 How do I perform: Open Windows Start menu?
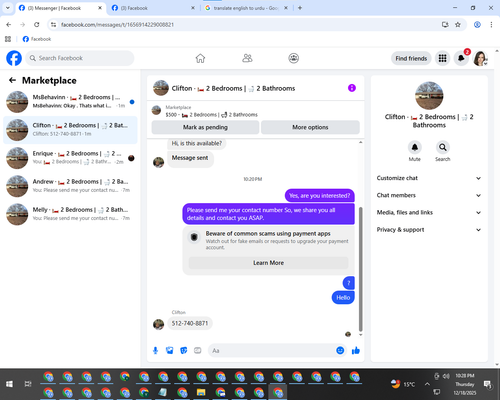[9, 384]
